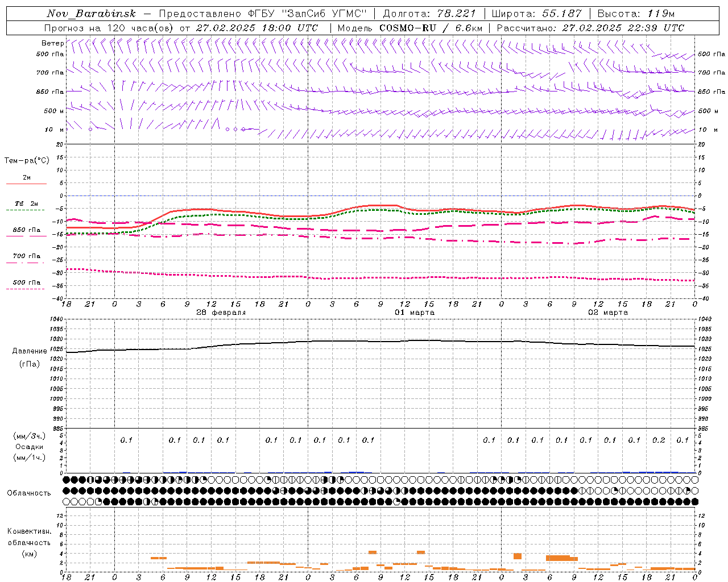Viewport: 728px width, 582px height.
Task: Click the 500 м wind level label on left
Action: click(x=54, y=111)
